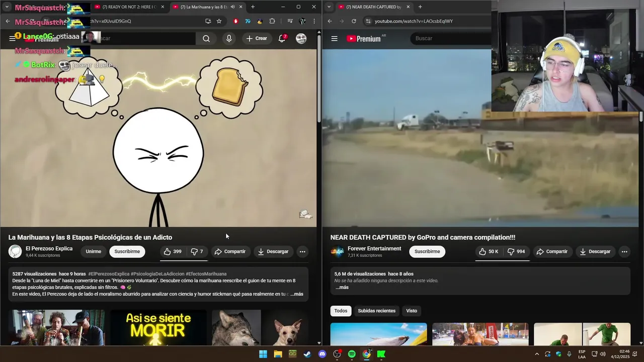
Task: Select the La Marihuana y las 8 Et browser tab
Action: pos(207,7)
